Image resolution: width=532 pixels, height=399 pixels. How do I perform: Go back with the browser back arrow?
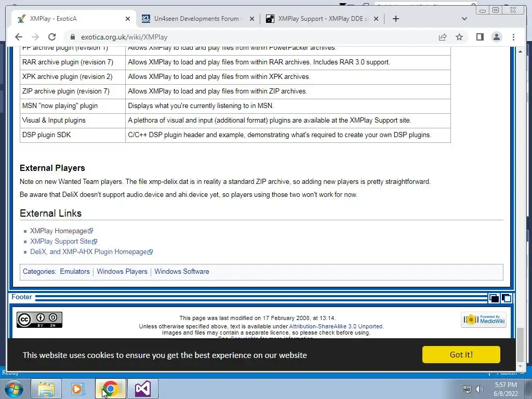tap(19, 37)
